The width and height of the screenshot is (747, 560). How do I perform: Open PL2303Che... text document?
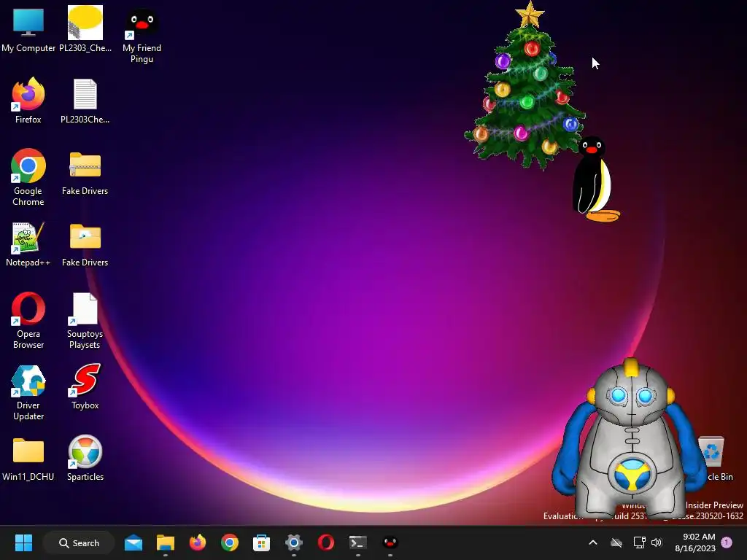click(85, 101)
